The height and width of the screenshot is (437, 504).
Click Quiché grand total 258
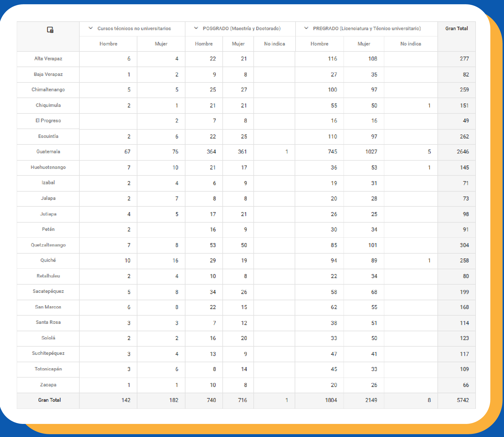(464, 260)
